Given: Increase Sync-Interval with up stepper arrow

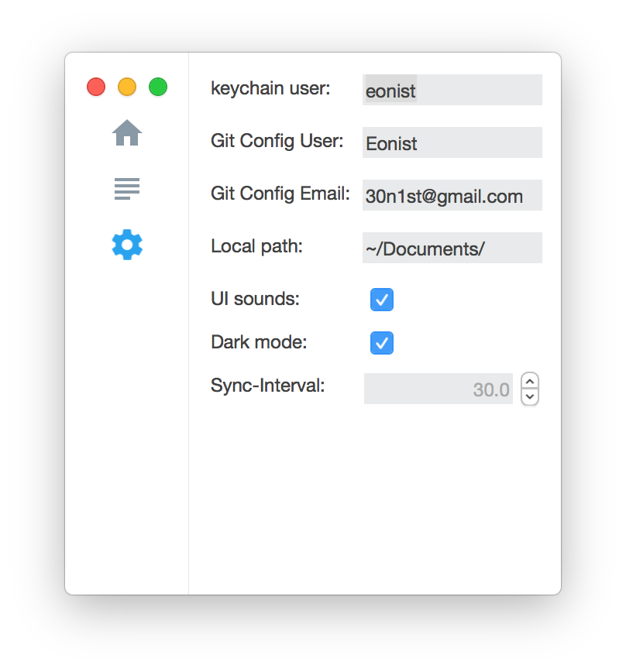Looking at the screenshot, I should click(x=530, y=381).
